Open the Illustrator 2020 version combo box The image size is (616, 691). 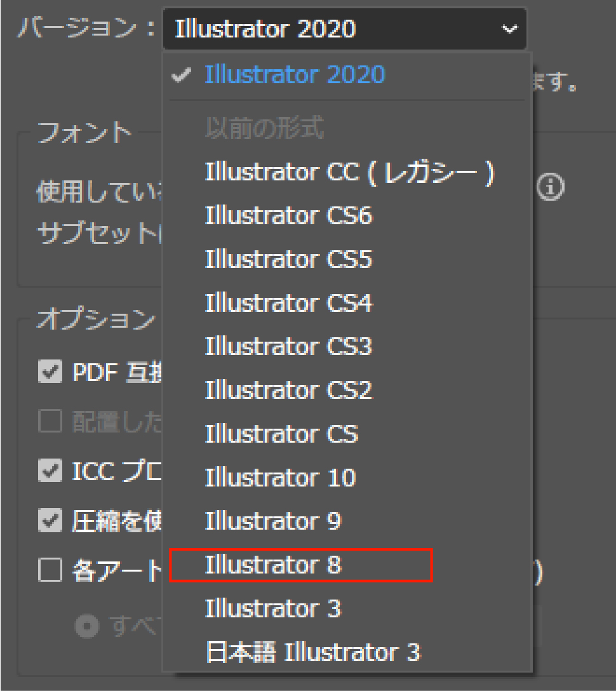point(344,29)
